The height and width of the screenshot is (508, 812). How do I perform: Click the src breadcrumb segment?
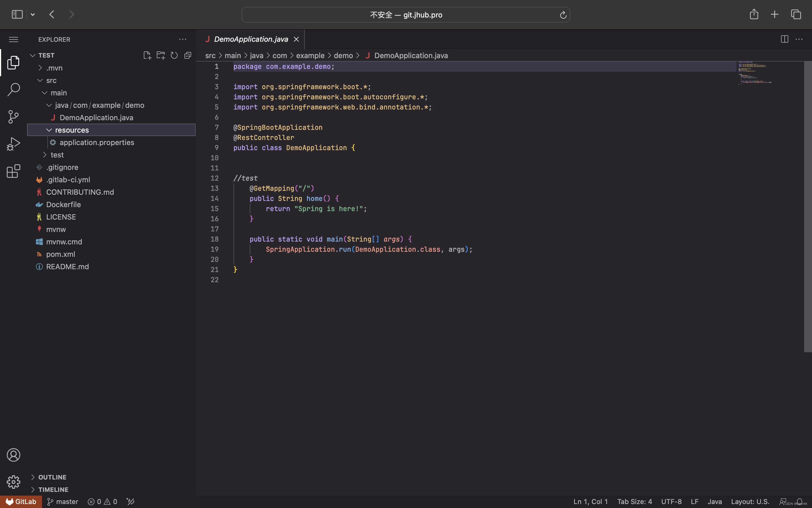click(210, 55)
